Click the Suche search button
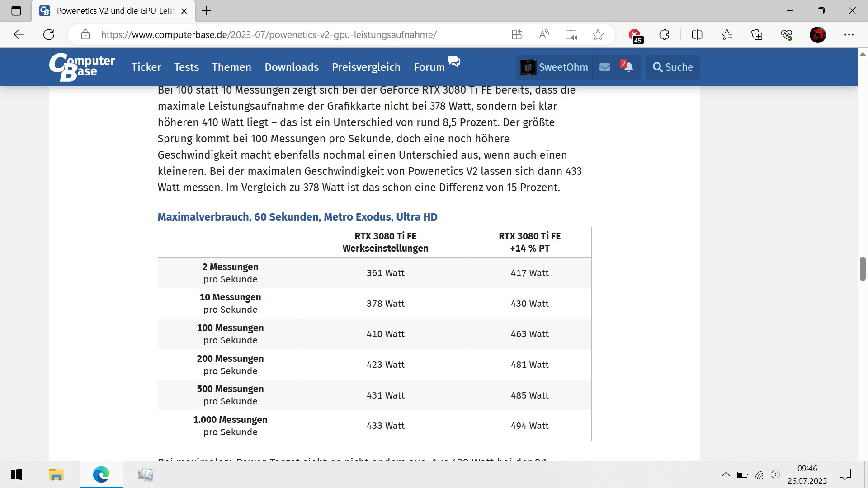 click(672, 67)
